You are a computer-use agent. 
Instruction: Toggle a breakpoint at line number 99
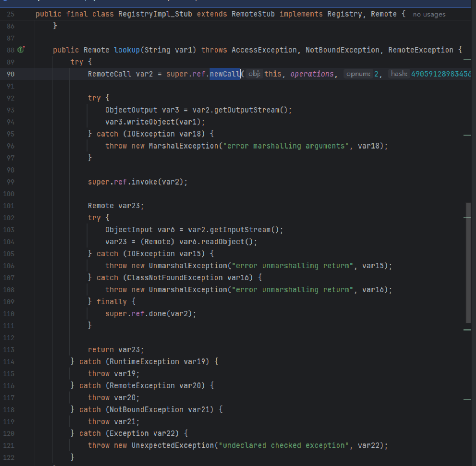(x=11, y=182)
